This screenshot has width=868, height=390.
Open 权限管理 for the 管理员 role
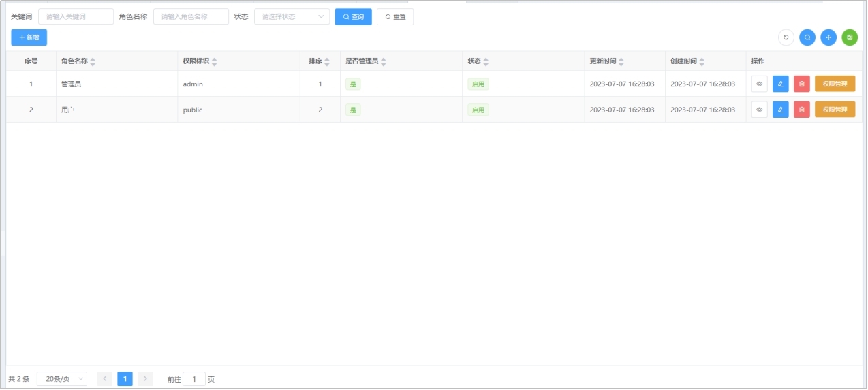pos(835,84)
